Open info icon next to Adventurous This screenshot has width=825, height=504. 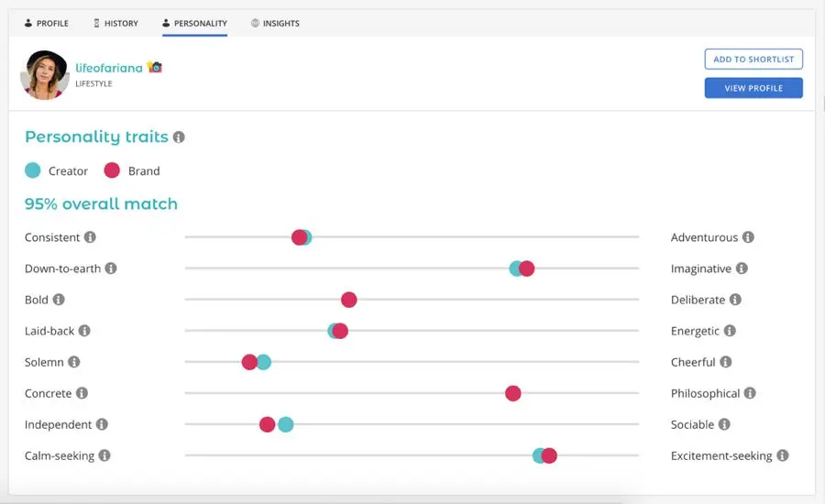[748, 237]
